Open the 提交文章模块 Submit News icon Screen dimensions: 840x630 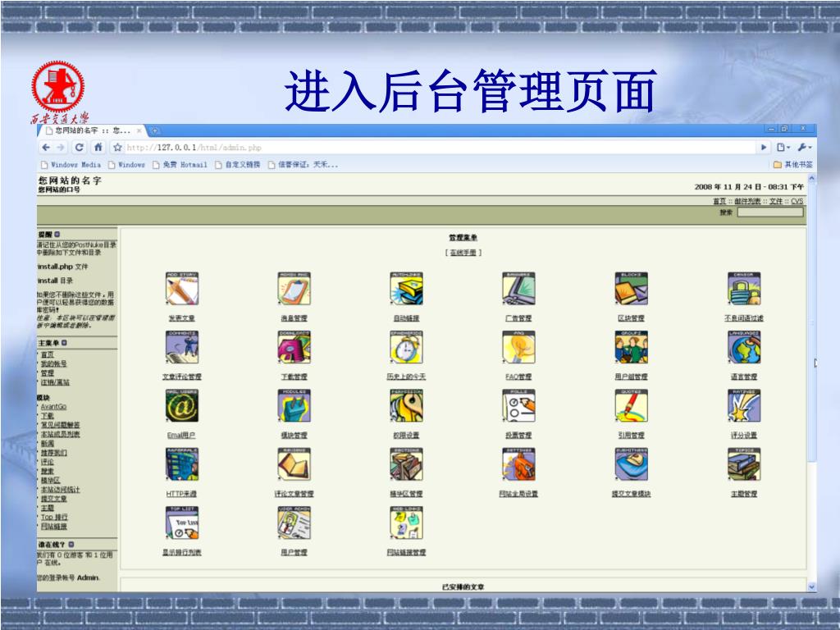631,464
